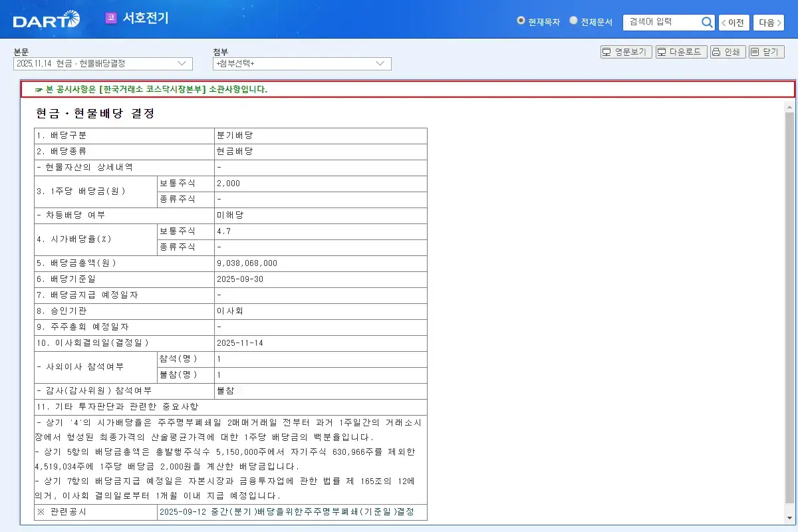The height and width of the screenshot is (532, 798).
Task: Click the related disclosure 2025-09-12 중간(분기)배당 entry
Action: (x=287, y=512)
